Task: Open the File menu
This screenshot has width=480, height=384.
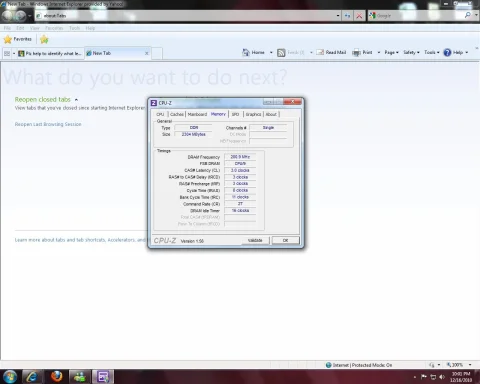Action: click(x=7, y=28)
